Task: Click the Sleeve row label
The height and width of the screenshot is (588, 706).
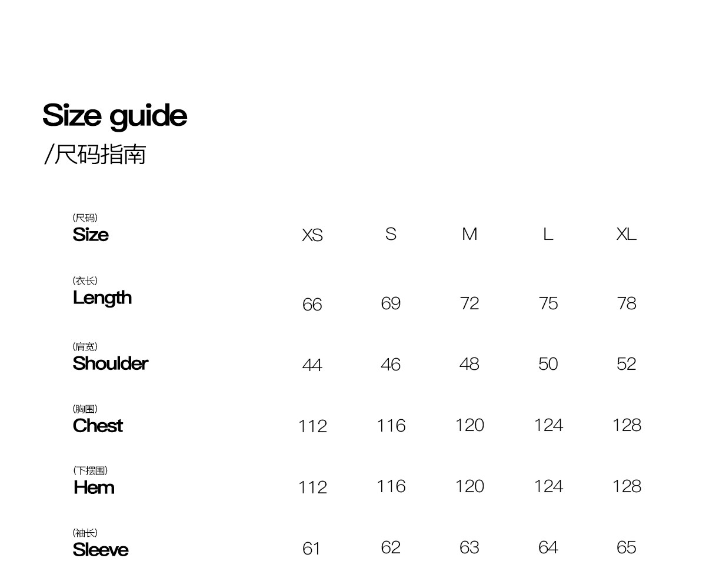Action: coord(101,550)
